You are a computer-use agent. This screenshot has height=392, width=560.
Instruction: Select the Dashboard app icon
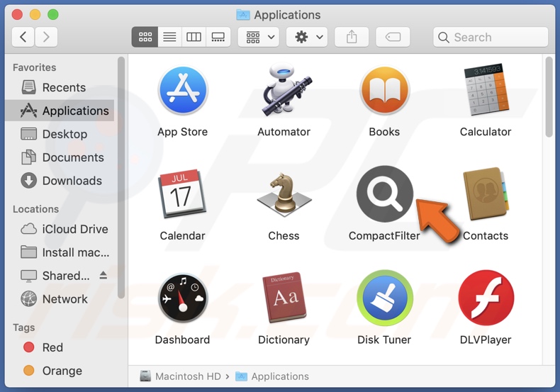tap(183, 298)
